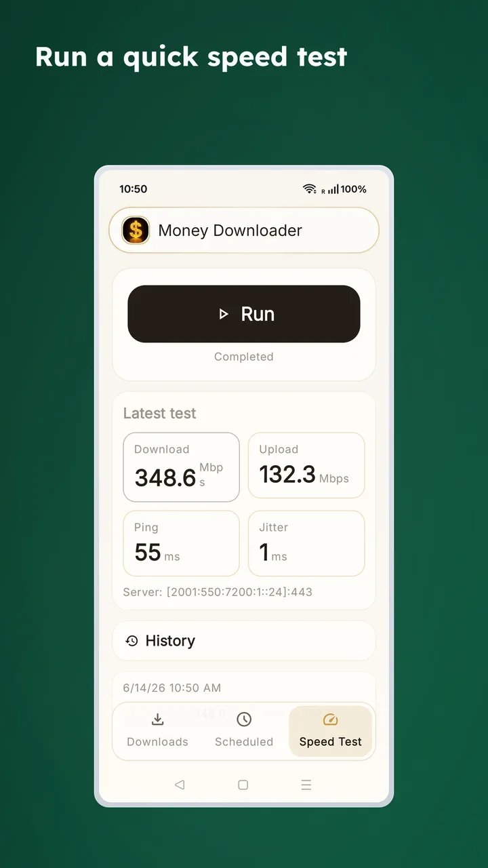The image size is (488, 868).
Task: Open history entry 6/14/26 10:50 AM
Action: tap(244, 688)
